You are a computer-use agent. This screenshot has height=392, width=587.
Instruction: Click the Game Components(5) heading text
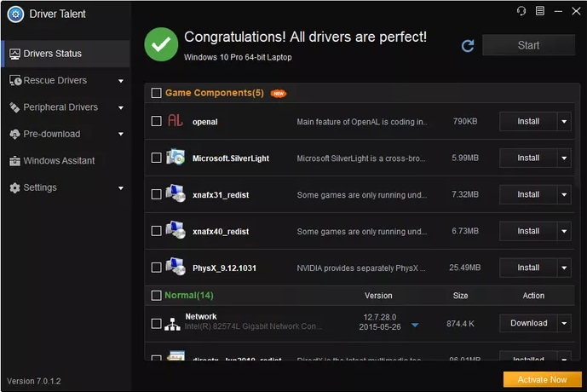(x=215, y=93)
